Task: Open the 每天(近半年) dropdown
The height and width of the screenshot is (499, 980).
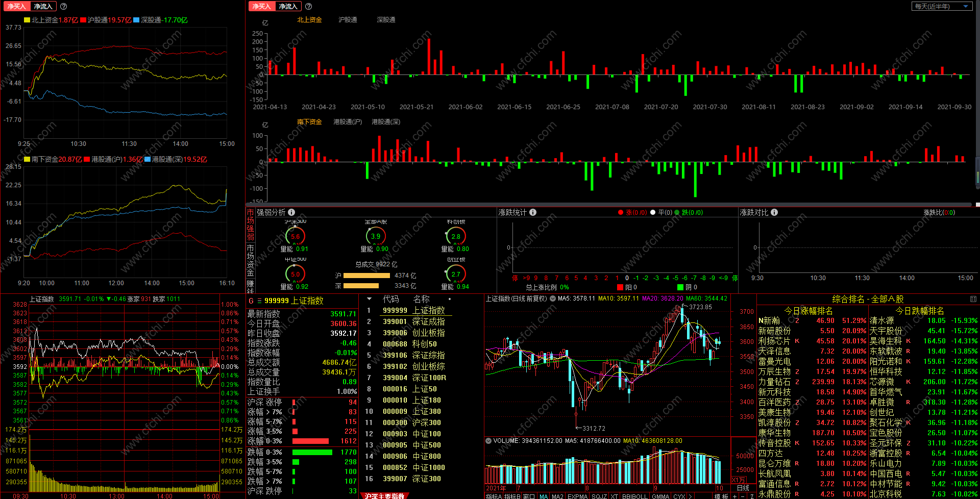Action: click(x=941, y=6)
